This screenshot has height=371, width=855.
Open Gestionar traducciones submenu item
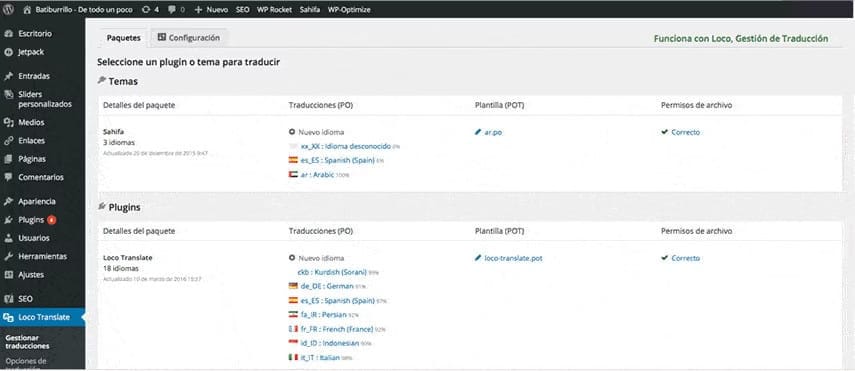tap(27, 342)
